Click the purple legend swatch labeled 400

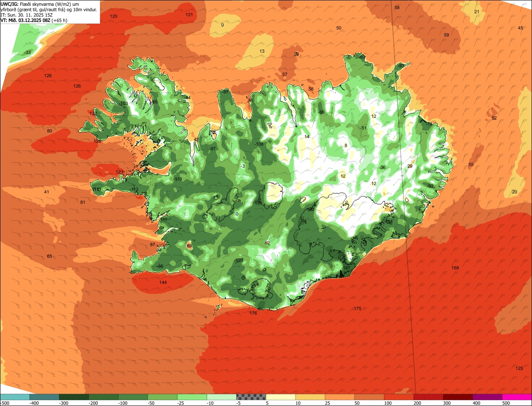[488, 397]
